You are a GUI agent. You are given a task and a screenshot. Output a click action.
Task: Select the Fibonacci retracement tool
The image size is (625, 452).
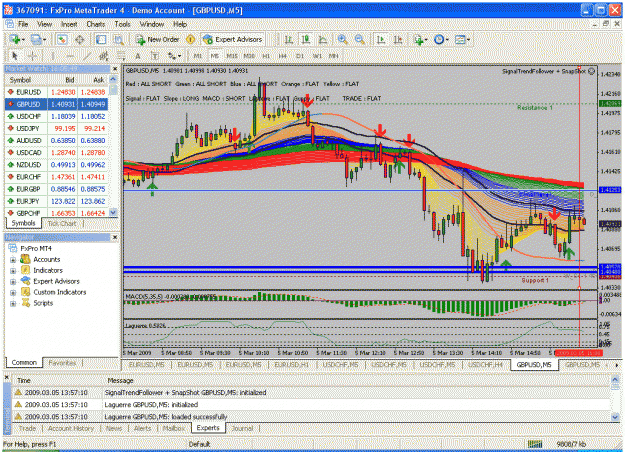click(x=121, y=56)
